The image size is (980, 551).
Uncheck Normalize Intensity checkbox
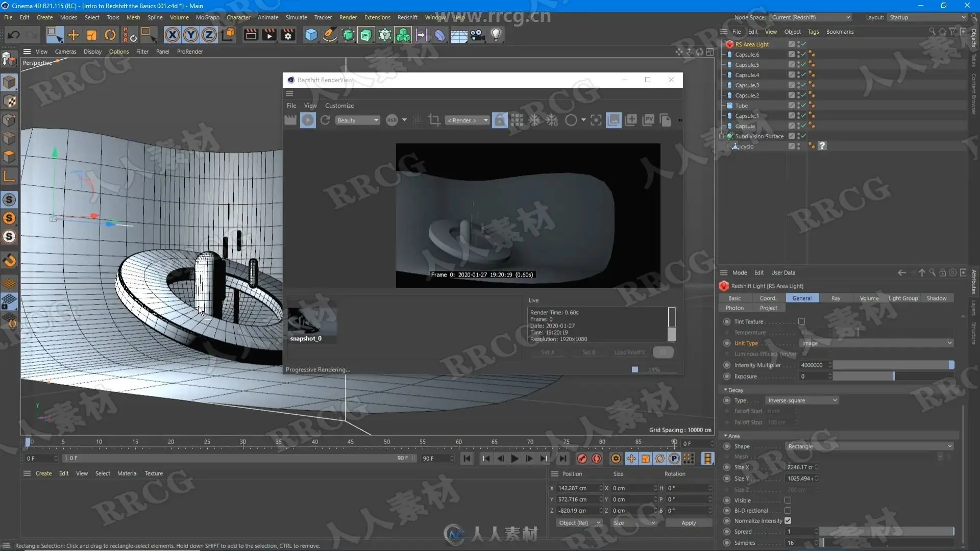click(788, 521)
